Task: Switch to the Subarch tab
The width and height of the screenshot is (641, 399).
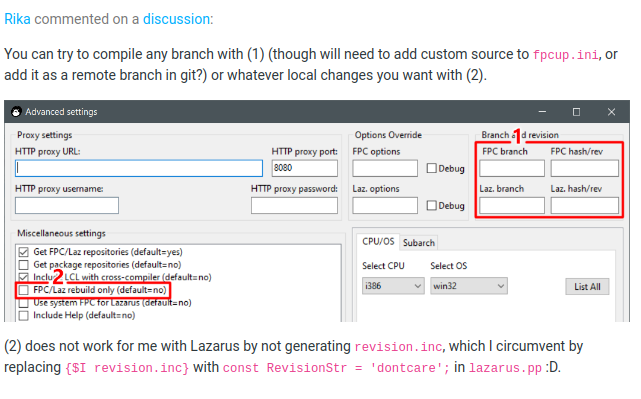Action: pos(419,243)
